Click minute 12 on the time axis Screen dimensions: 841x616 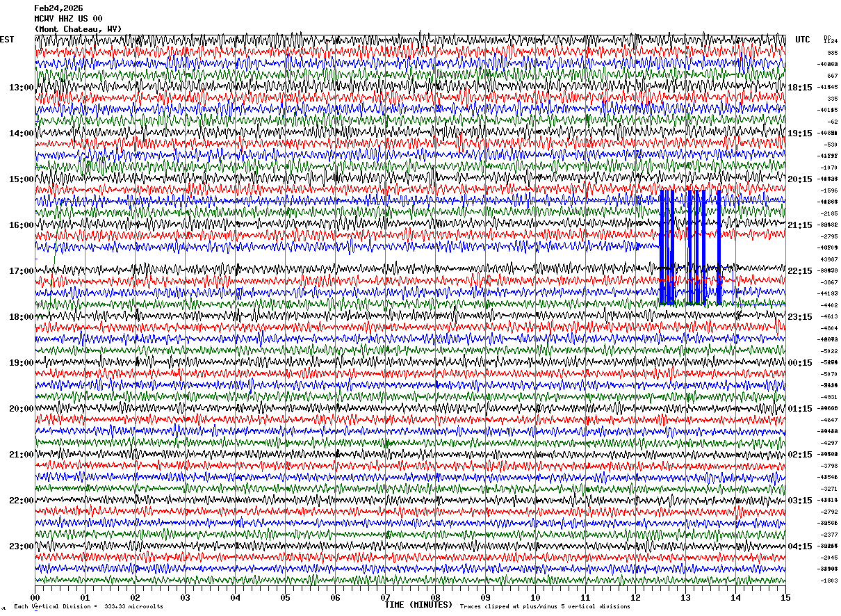(635, 597)
